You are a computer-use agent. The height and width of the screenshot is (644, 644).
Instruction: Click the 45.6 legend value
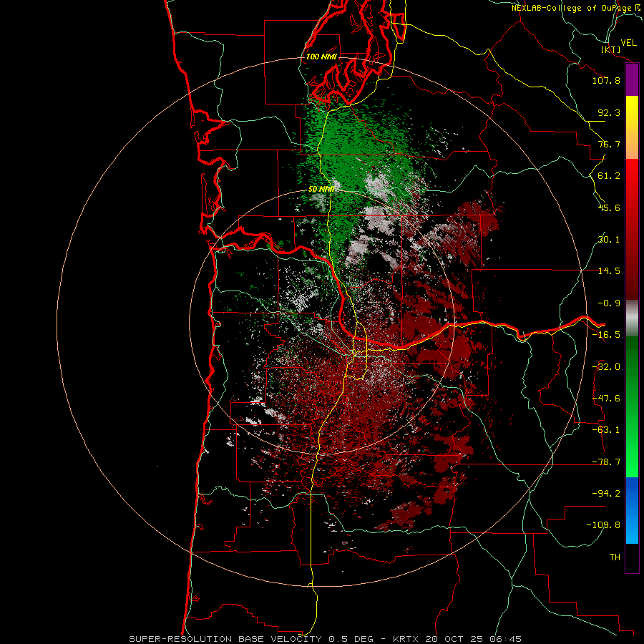tap(609, 208)
